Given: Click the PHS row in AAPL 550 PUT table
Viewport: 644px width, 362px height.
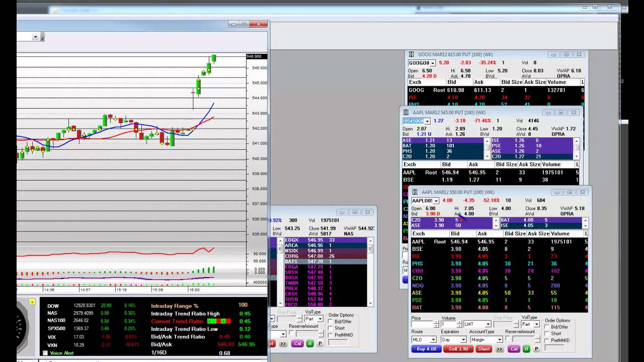Looking at the screenshot, I should click(x=498, y=263).
